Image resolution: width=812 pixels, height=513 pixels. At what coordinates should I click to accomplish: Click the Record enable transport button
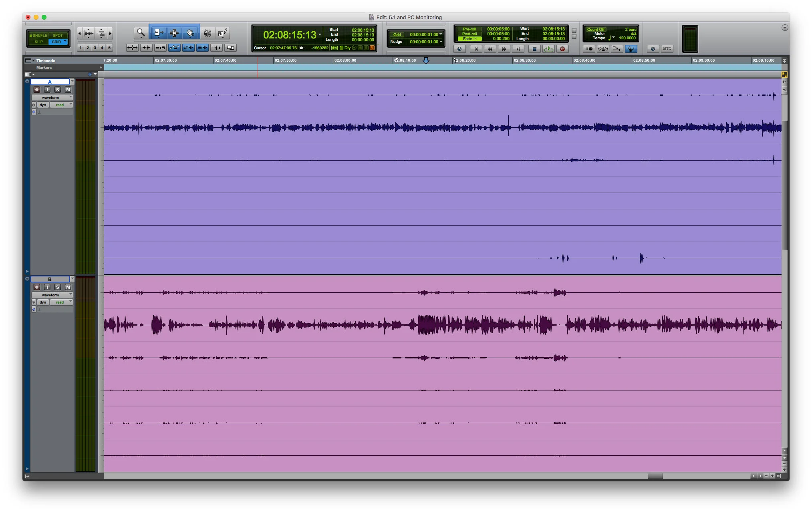(x=562, y=49)
